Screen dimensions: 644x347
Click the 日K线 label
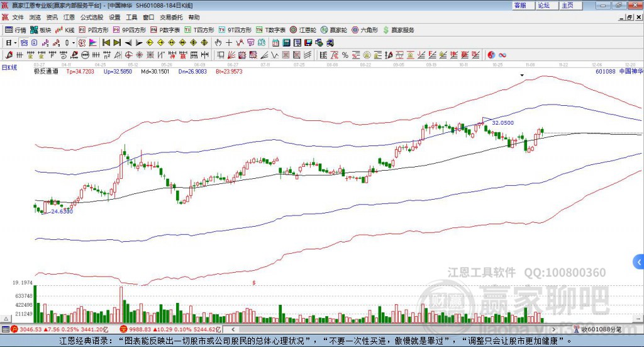(x=9, y=67)
